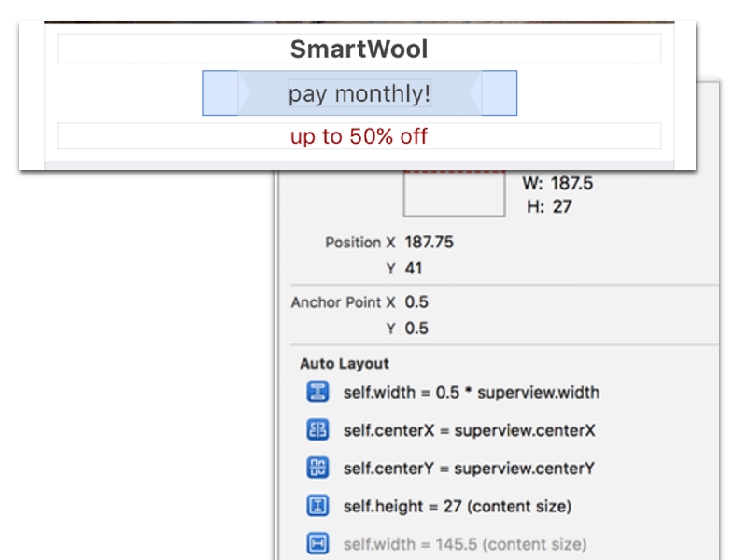Image resolution: width=747 pixels, height=560 pixels.
Task: Open the "self.height = 27 (content size)" constraint
Action: point(457,506)
